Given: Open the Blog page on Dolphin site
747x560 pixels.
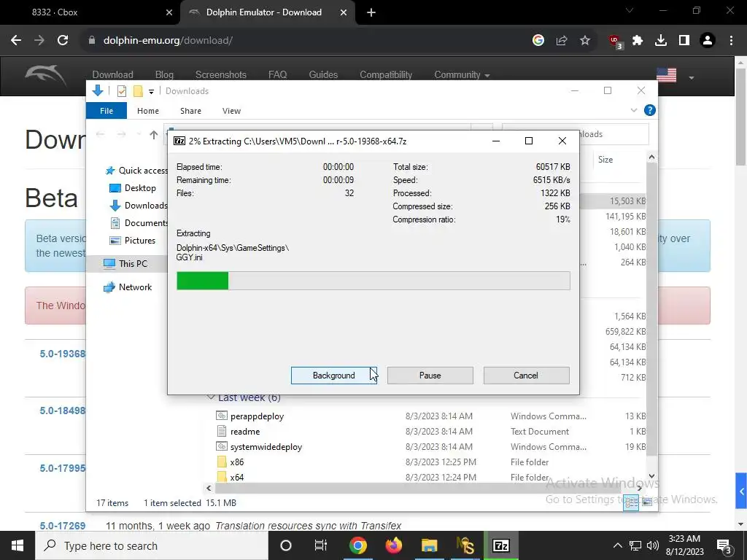Looking at the screenshot, I should (x=164, y=75).
